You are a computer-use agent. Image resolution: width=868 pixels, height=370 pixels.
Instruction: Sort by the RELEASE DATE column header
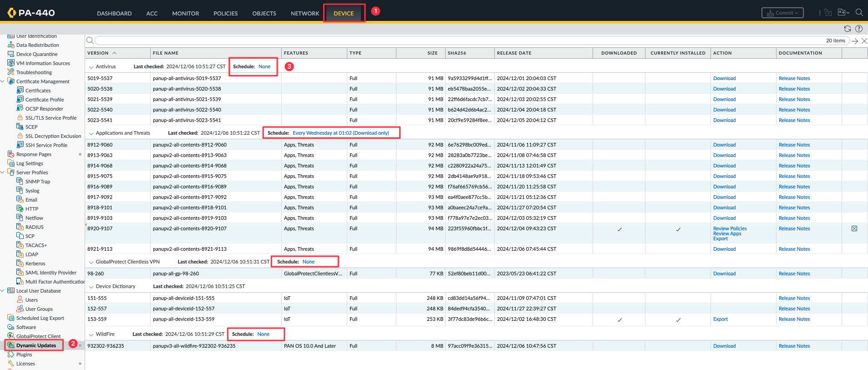coord(543,53)
